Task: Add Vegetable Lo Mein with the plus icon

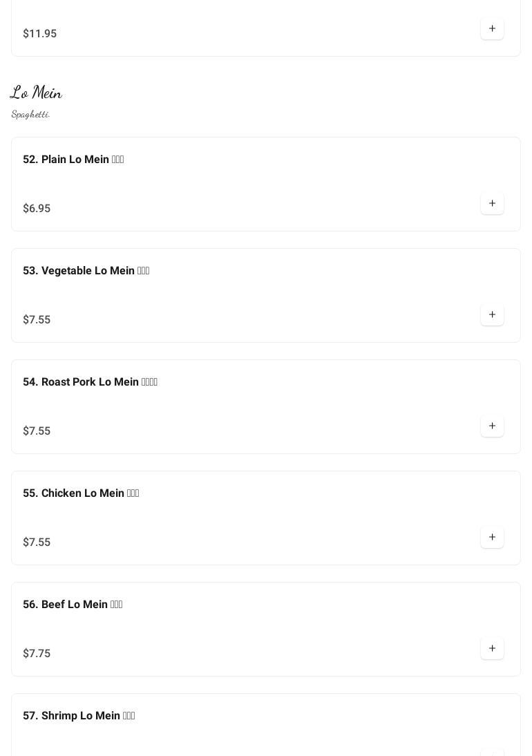Action: coord(492,315)
